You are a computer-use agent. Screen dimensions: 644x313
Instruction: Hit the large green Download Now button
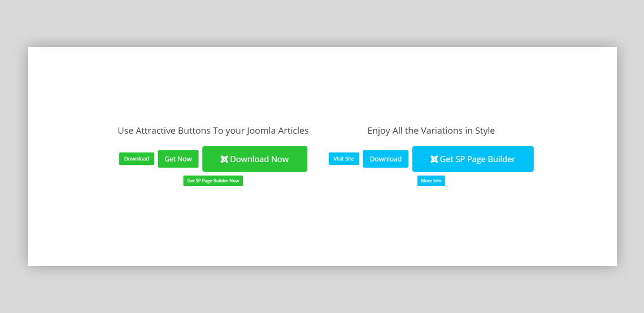[x=260, y=159]
